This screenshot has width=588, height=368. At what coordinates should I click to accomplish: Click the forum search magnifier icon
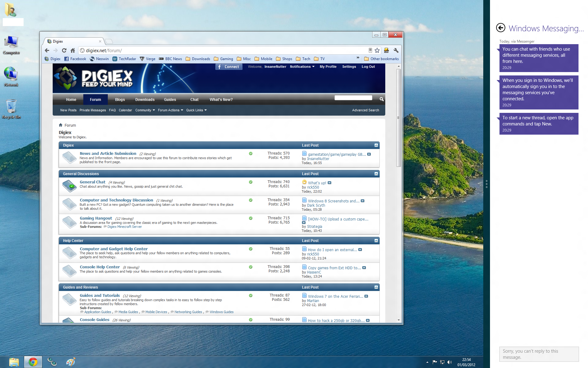(381, 99)
